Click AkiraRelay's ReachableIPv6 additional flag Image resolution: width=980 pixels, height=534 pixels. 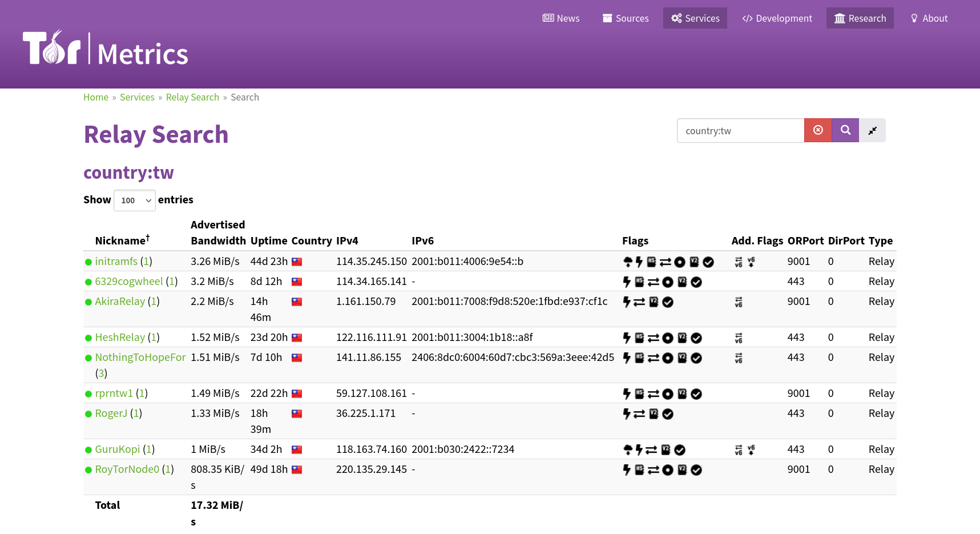[x=739, y=302]
